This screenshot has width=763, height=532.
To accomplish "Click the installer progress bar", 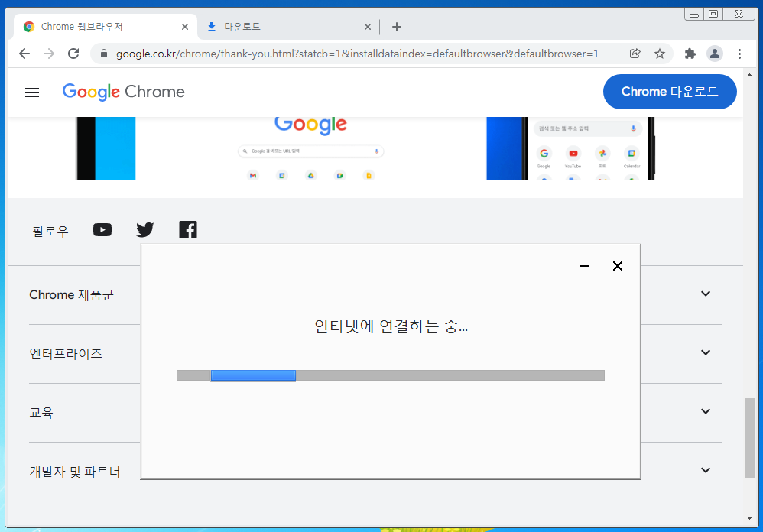I will tap(390, 375).
